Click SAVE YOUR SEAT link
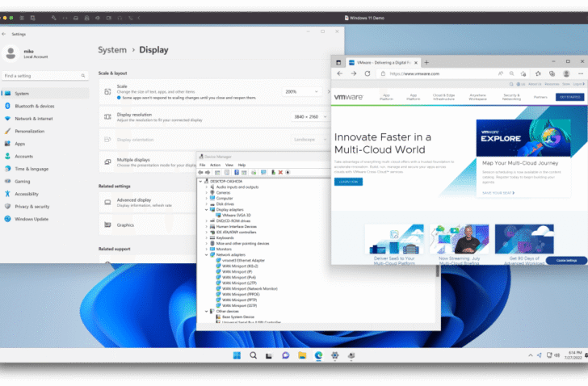588x386 pixels. pyautogui.click(x=498, y=193)
